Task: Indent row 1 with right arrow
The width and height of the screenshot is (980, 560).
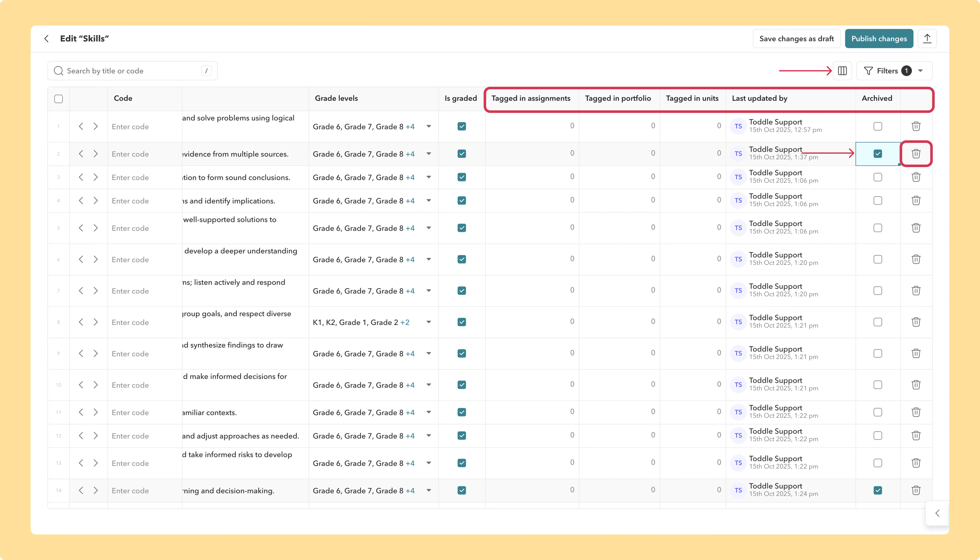Action: pyautogui.click(x=96, y=126)
